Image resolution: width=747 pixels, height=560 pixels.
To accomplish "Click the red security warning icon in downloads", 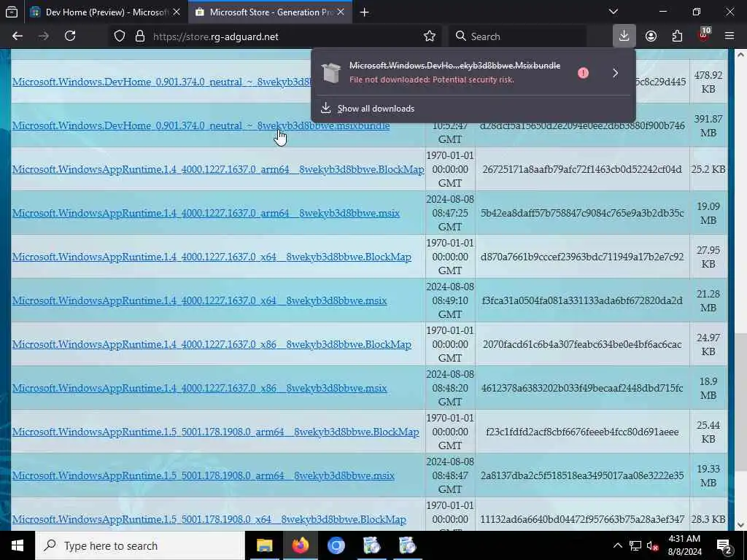I will 583,73.
